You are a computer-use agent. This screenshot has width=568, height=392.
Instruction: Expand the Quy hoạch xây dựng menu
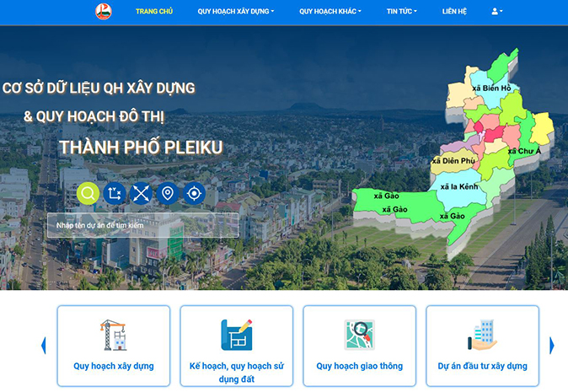pos(236,11)
